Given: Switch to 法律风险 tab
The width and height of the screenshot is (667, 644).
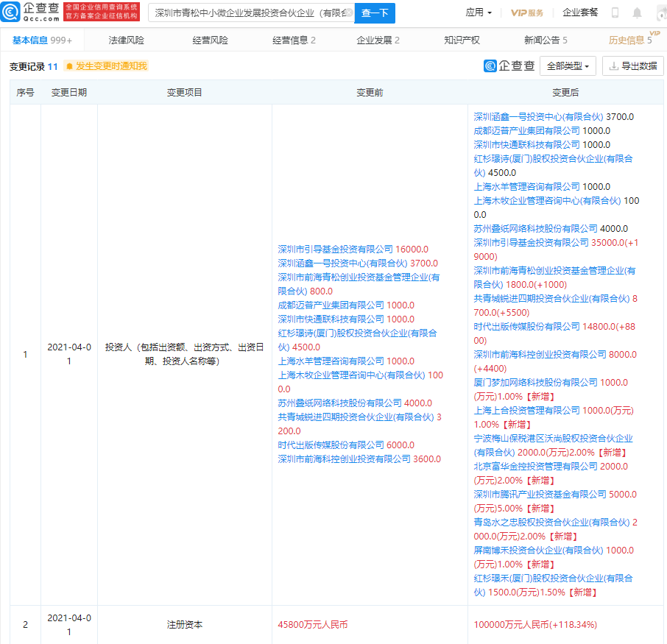Looking at the screenshot, I should [126, 40].
